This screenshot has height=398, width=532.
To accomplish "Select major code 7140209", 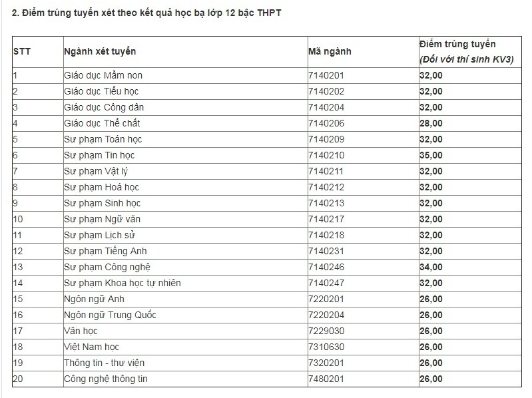I will [x=326, y=139].
